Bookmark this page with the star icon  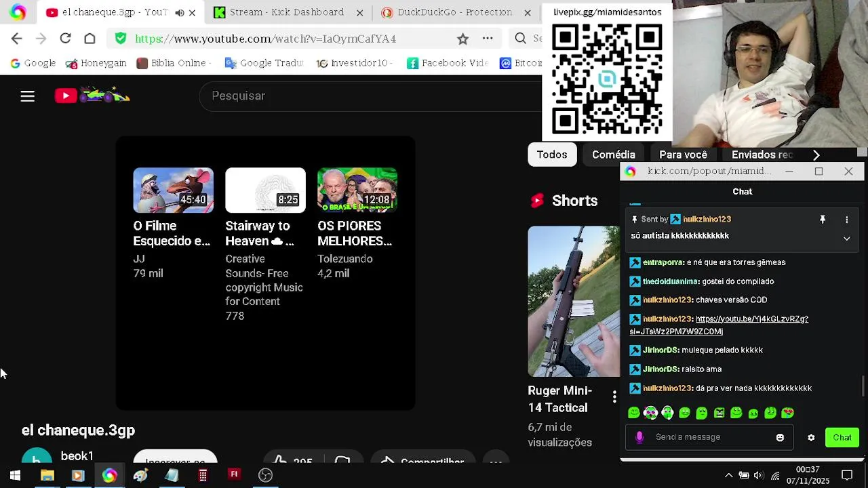tap(462, 39)
